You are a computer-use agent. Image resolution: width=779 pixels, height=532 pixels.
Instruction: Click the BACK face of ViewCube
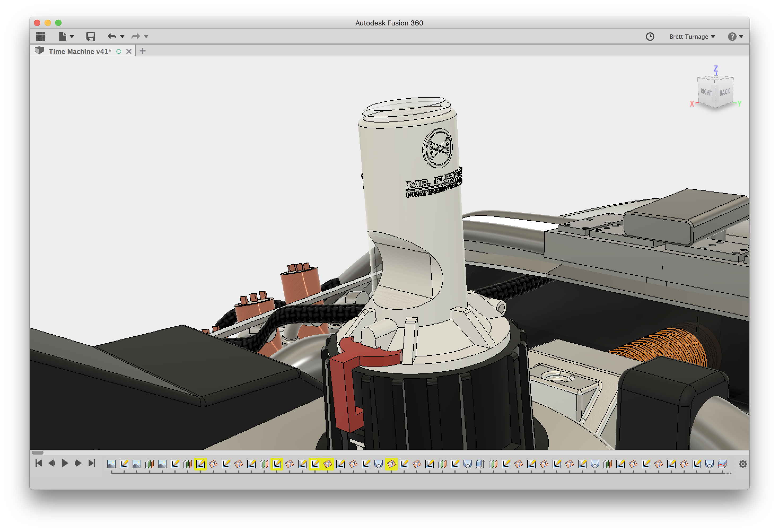[x=724, y=92]
